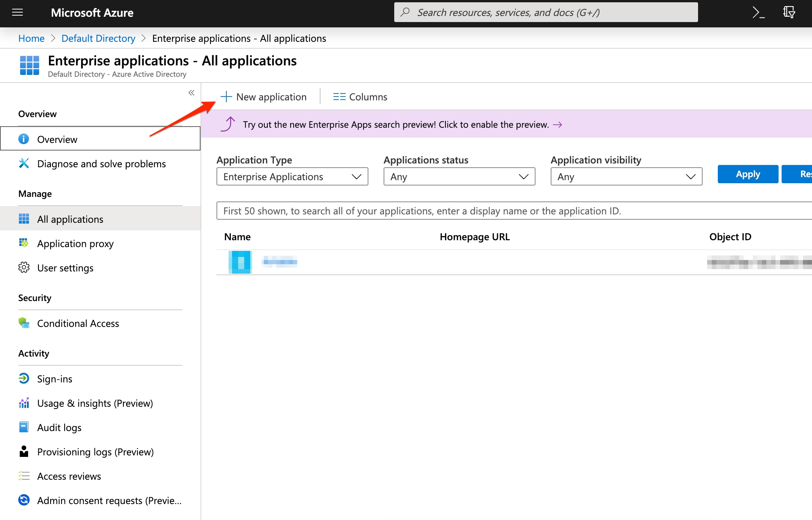This screenshot has width=812, height=520.
Task: Click the purple preview arrow icon
Action: [x=228, y=124]
